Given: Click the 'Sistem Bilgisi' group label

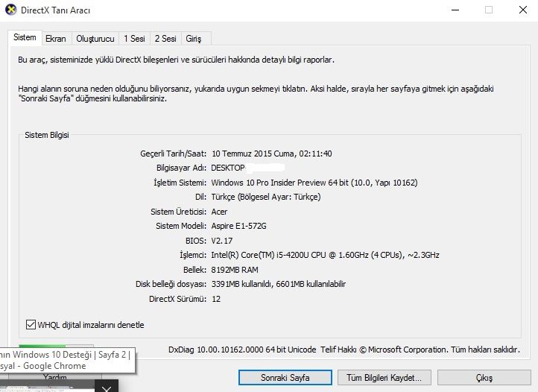Looking at the screenshot, I should [47, 135].
